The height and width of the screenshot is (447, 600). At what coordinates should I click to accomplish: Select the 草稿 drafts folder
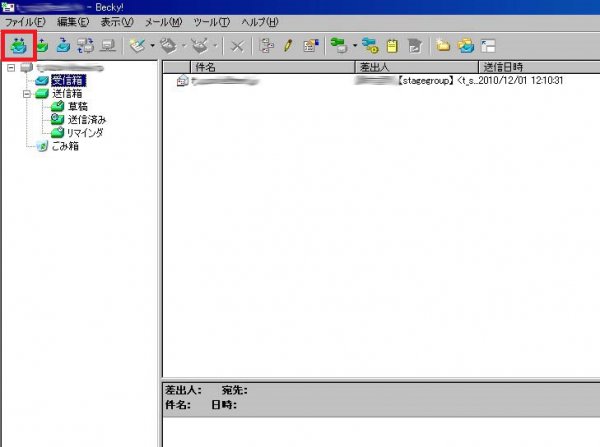(77, 107)
